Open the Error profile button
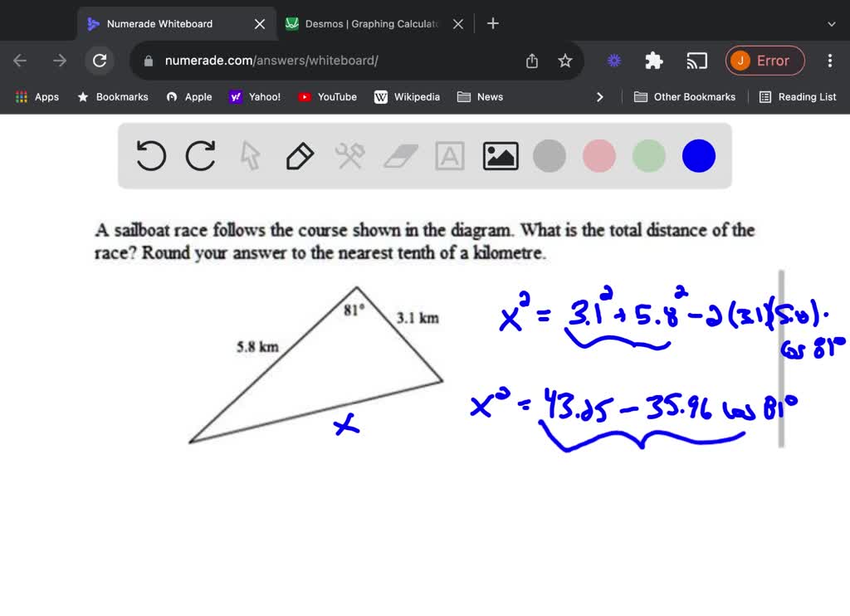 [765, 60]
